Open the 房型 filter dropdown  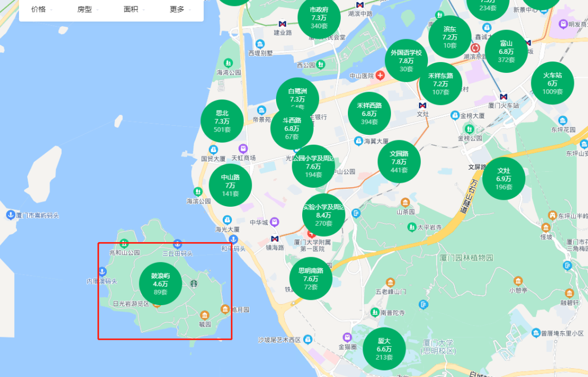coord(88,9)
